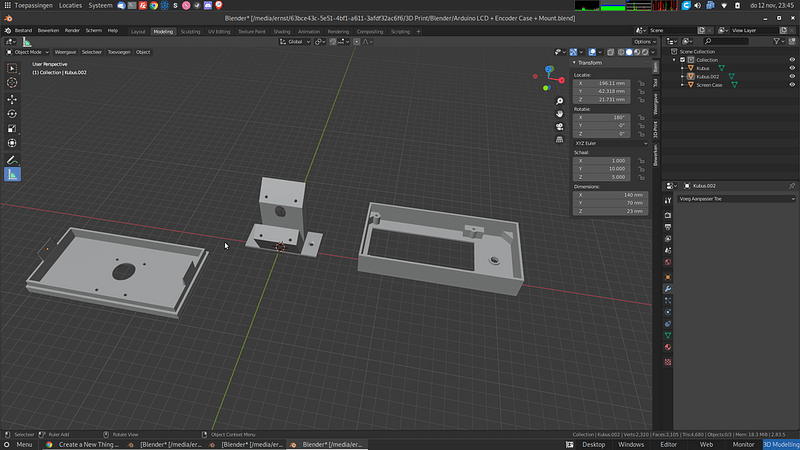Open the outliner filter dropdown
Image resolution: width=800 pixels, height=450 pixels.
[x=778, y=41]
